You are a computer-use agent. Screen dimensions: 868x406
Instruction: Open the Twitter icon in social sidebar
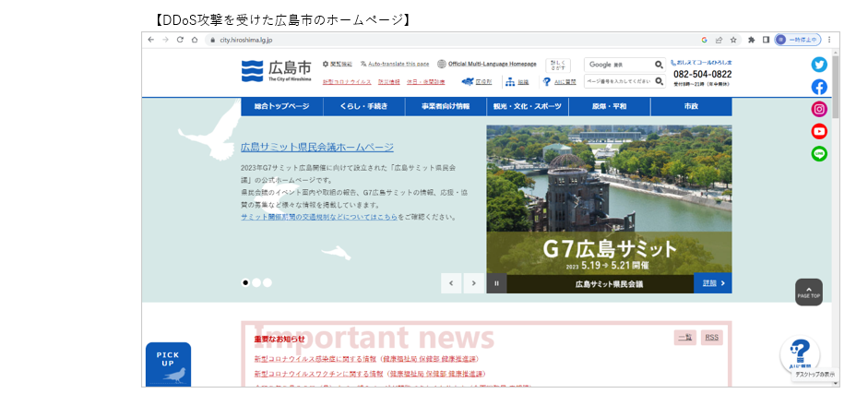click(819, 65)
